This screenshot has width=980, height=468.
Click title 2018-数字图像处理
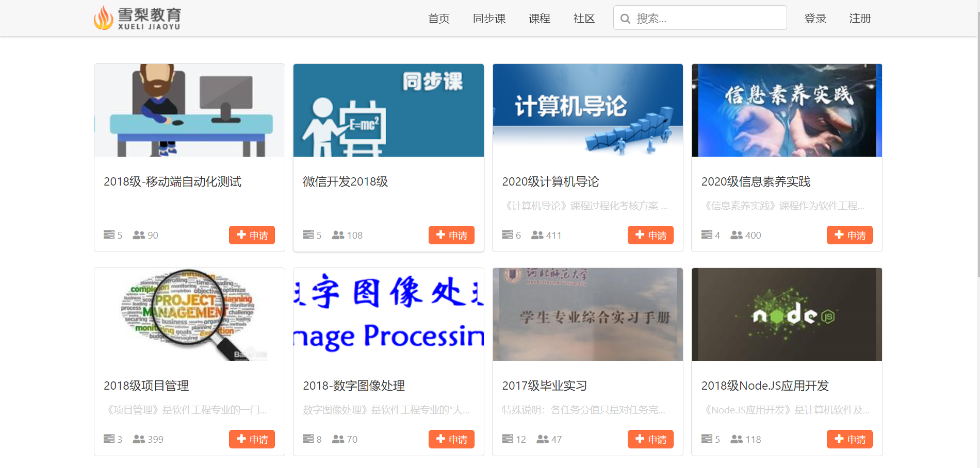[x=354, y=386]
